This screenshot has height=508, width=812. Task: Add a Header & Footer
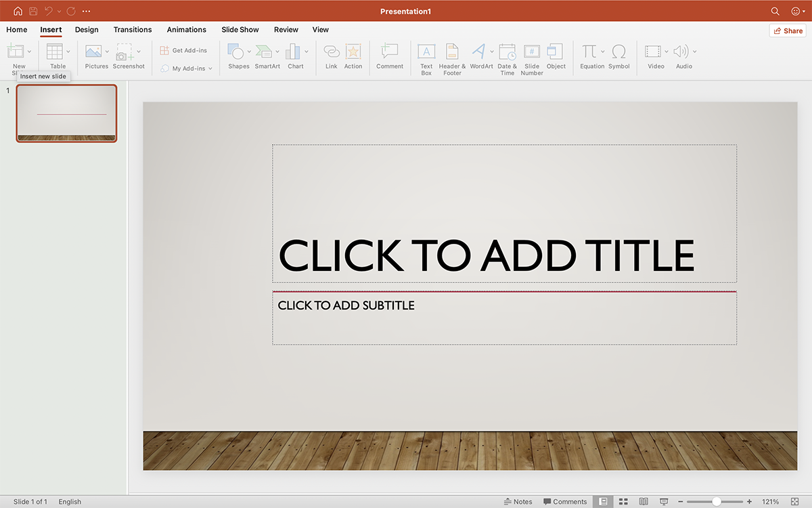451,58
